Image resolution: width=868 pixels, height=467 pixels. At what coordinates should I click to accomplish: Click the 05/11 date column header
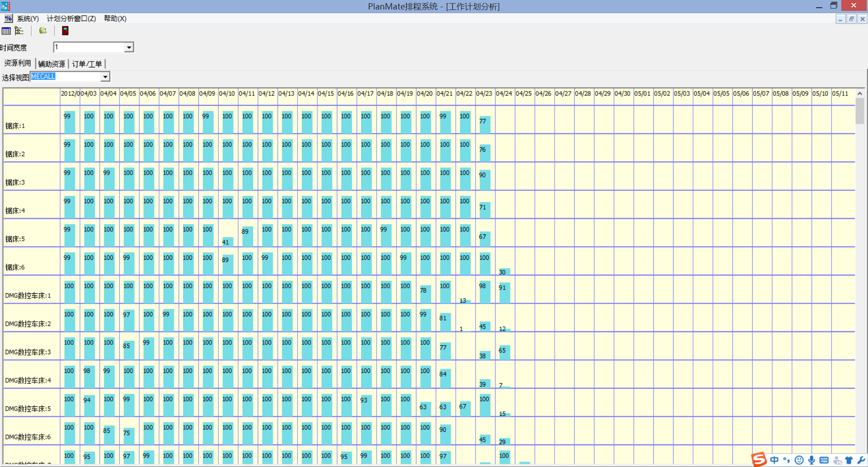click(x=840, y=94)
